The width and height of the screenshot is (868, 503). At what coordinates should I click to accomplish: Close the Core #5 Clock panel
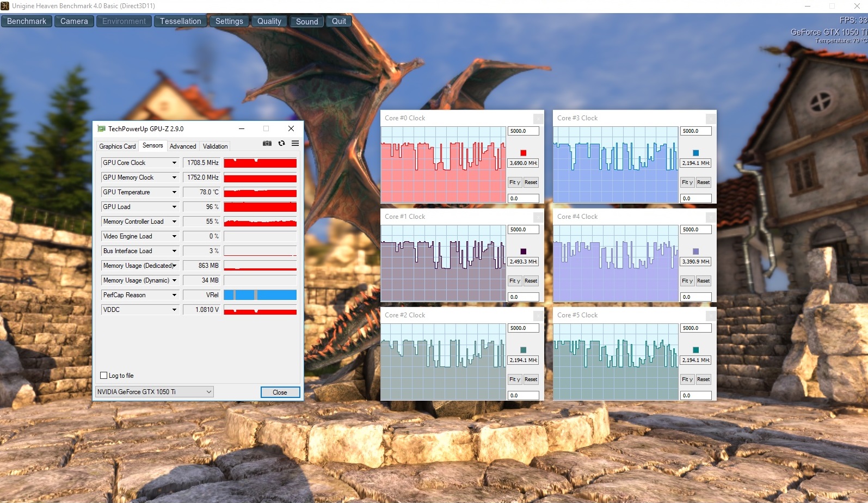(x=710, y=315)
